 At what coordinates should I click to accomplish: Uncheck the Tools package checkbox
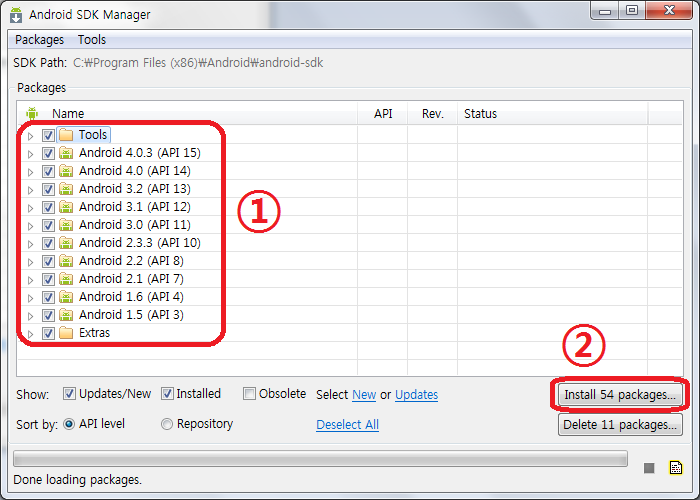pyautogui.click(x=48, y=135)
